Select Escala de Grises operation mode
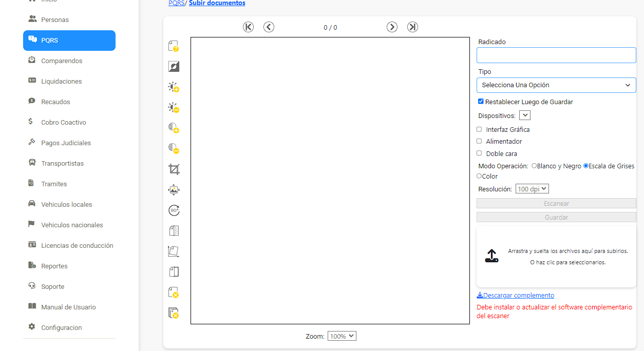 (586, 166)
